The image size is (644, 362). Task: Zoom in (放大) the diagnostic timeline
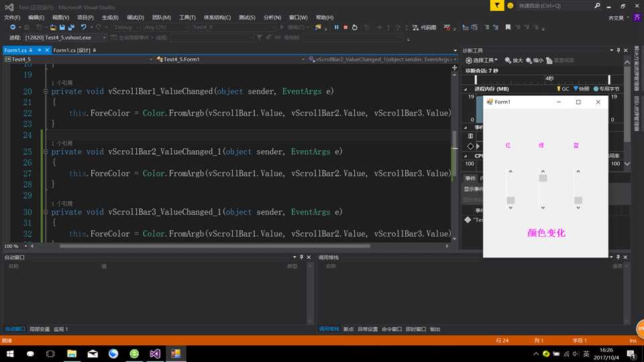click(x=514, y=60)
